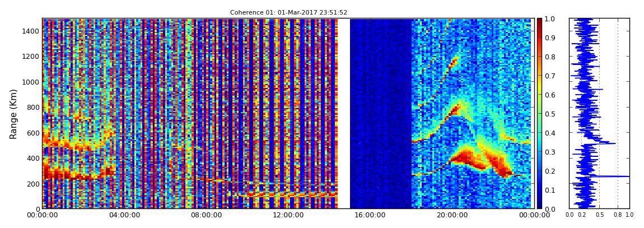Screen dimensions: 644x228
Task: Click the colorbar 0.4 label
Action: tap(549, 133)
